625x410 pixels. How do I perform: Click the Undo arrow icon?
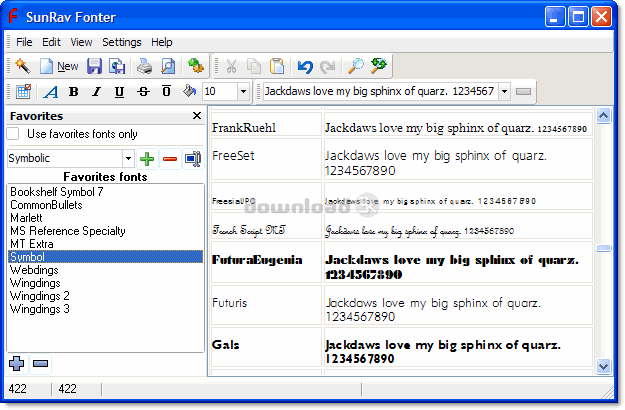pyautogui.click(x=305, y=66)
